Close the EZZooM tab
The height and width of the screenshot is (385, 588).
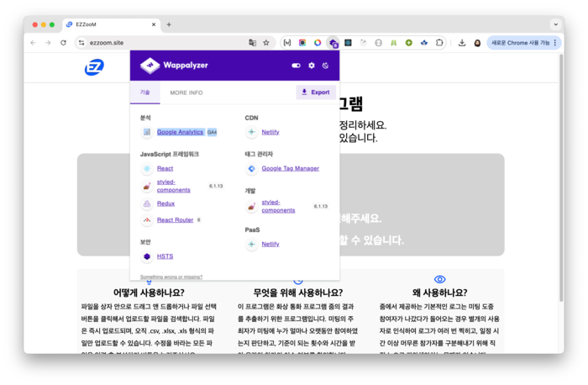point(154,24)
